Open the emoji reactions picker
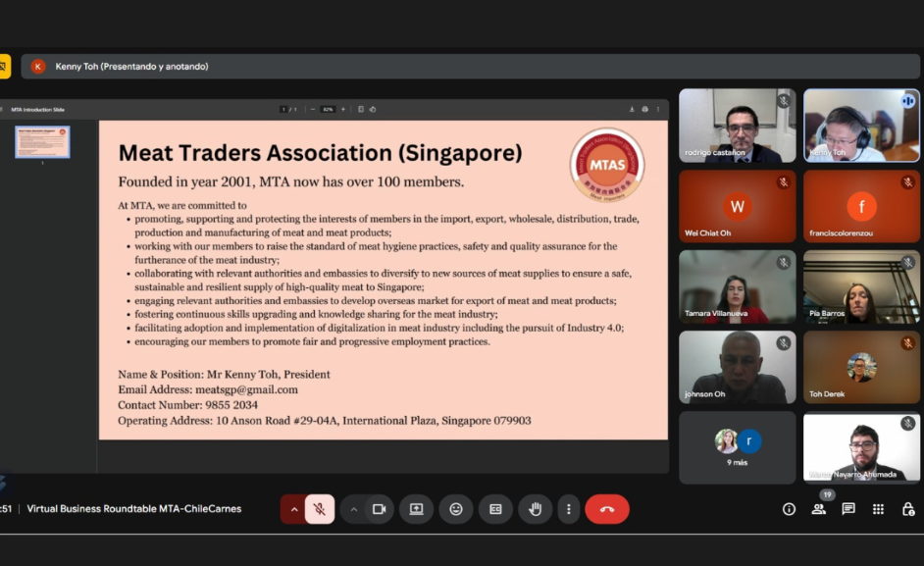The width and height of the screenshot is (924, 566). [x=456, y=509]
